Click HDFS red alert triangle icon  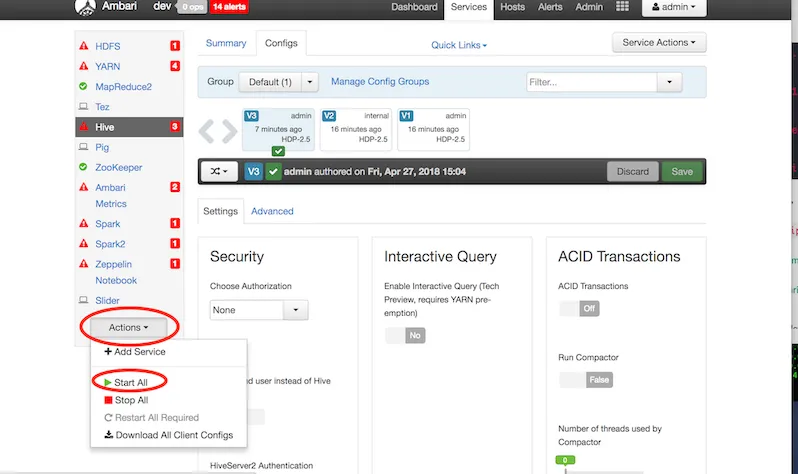[x=83, y=46]
